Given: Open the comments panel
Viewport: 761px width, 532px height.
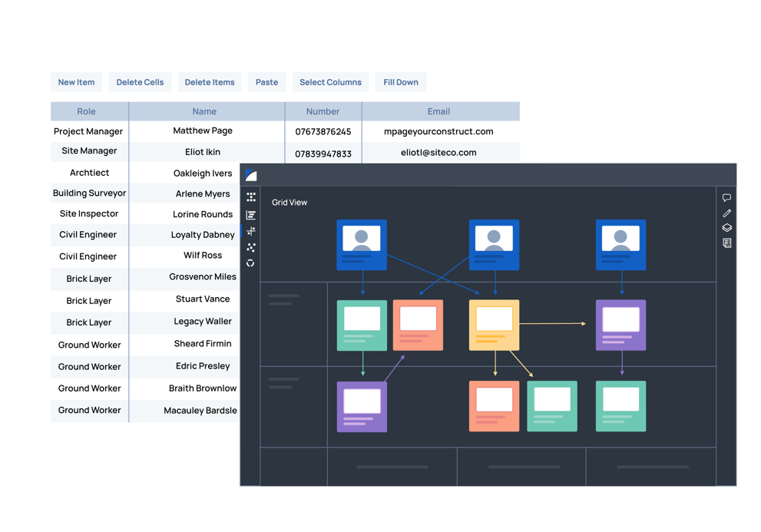Looking at the screenshot, I should 726,197.
